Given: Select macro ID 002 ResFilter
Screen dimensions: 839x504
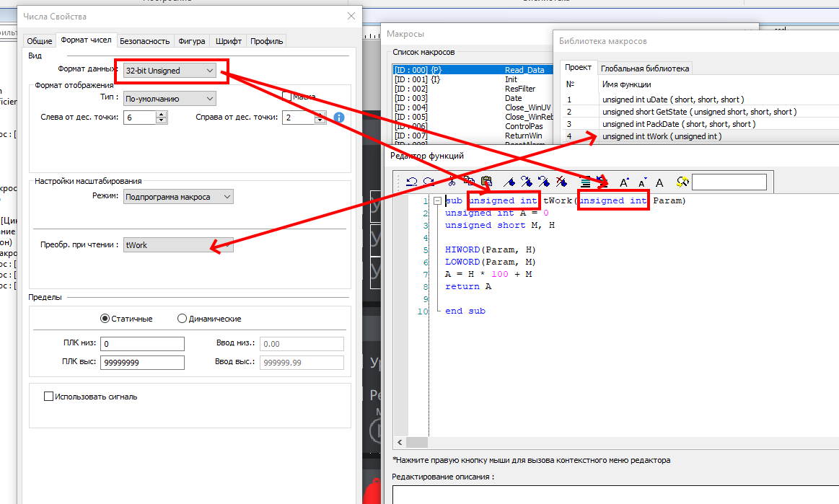Looking at the screenshot, I should pos(473,89).
